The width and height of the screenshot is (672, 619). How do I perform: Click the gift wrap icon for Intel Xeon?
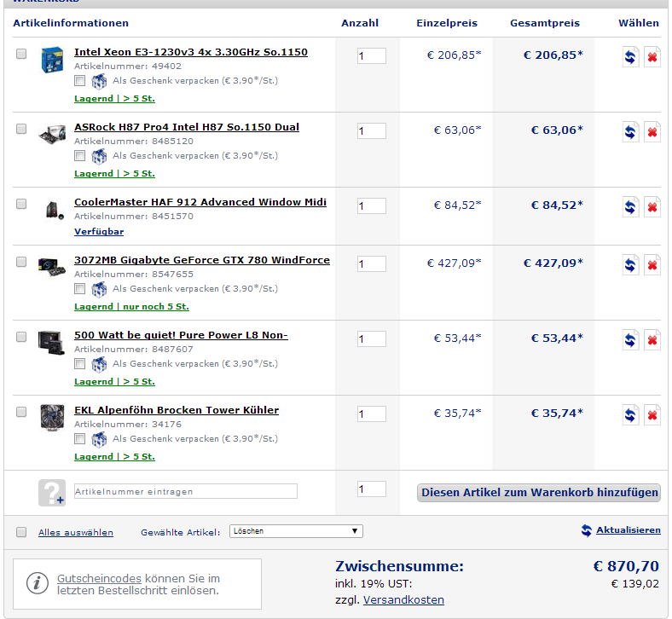click(99, 81)
